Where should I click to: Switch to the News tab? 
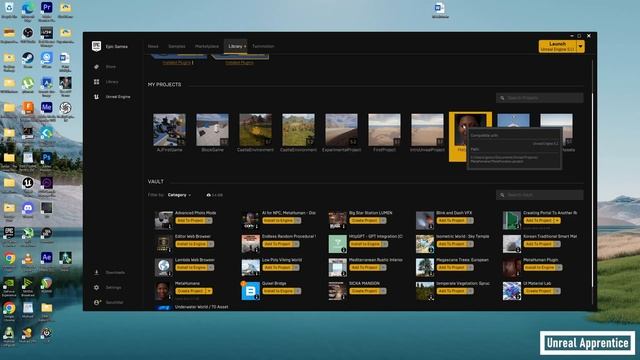[x=153, y=46]
